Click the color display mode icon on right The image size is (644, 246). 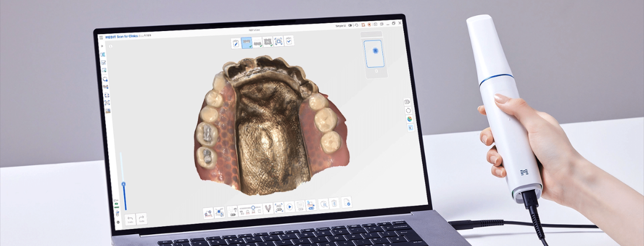(409, 119)
